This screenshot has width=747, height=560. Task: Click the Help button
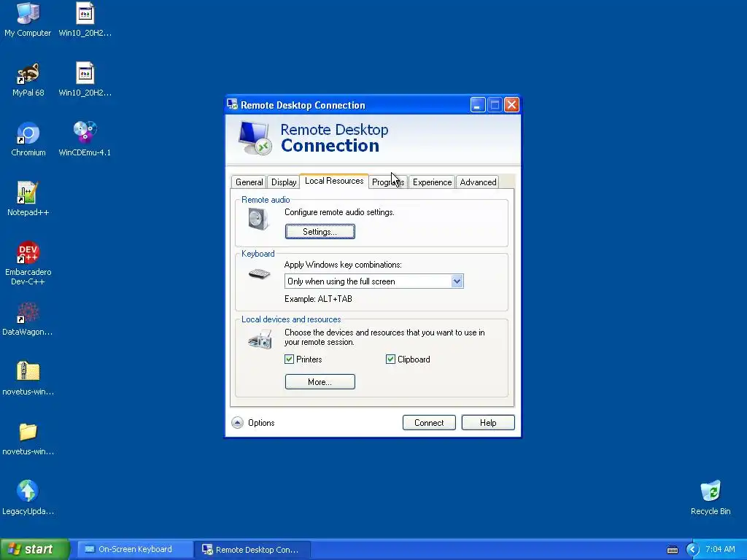pos(488,422)
